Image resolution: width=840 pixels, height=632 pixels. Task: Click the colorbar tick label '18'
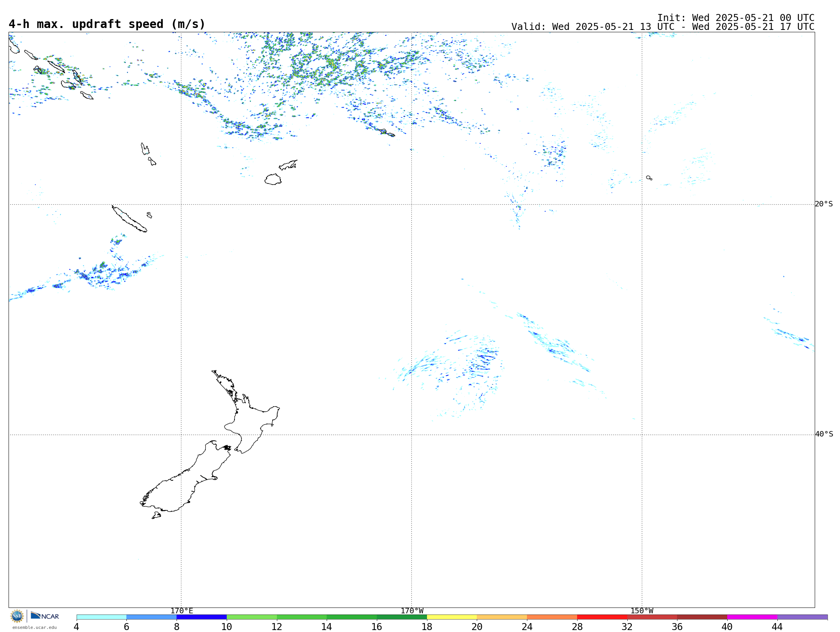click(427, 627)
